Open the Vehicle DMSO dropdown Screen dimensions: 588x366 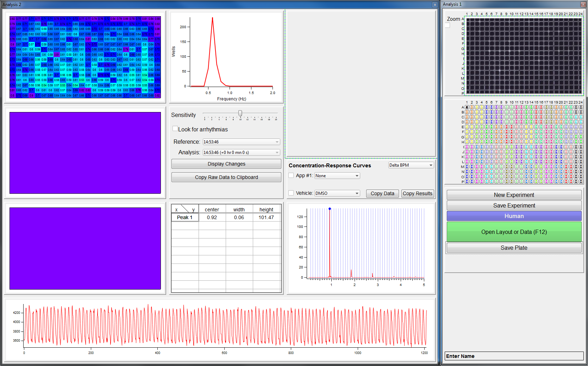coord(337,193)
